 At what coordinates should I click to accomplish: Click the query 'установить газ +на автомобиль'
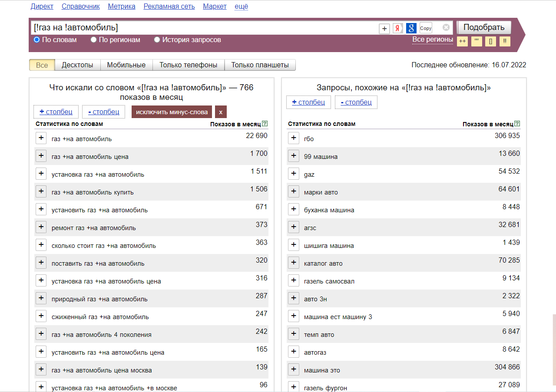[x=99, y=210]
